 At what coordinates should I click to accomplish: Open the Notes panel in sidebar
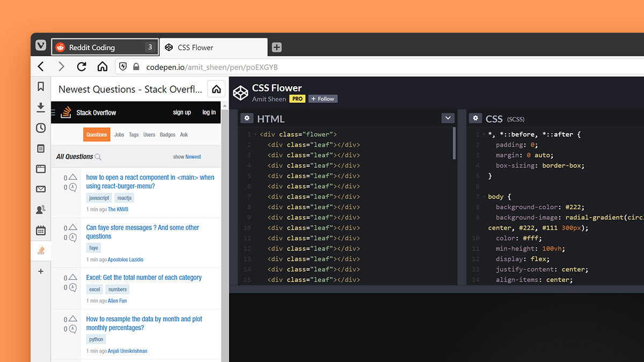41,149
